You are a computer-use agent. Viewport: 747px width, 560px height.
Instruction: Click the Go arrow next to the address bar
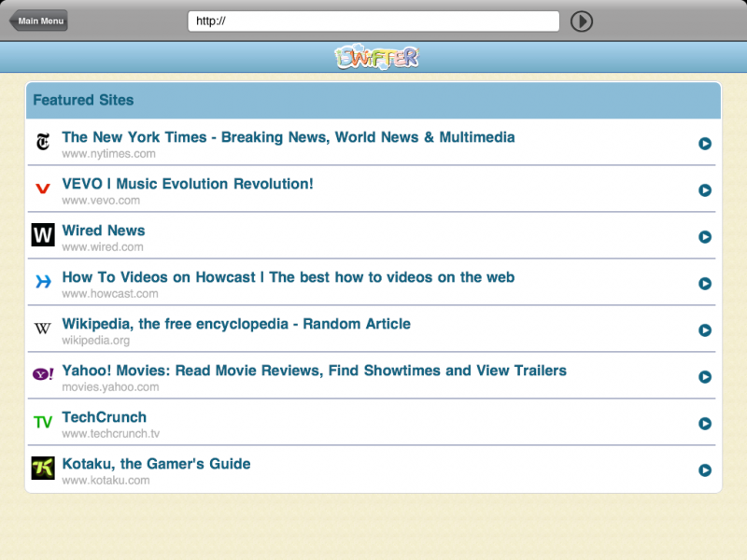[581, 21]
